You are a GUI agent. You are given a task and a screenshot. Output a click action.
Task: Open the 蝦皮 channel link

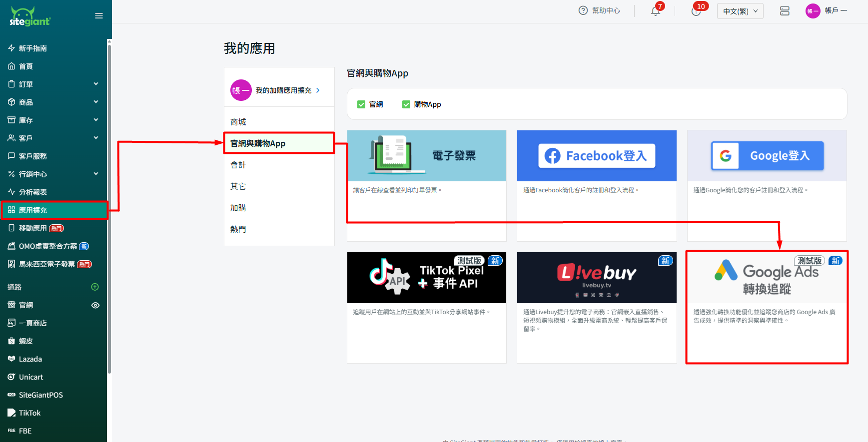point(26,341)
